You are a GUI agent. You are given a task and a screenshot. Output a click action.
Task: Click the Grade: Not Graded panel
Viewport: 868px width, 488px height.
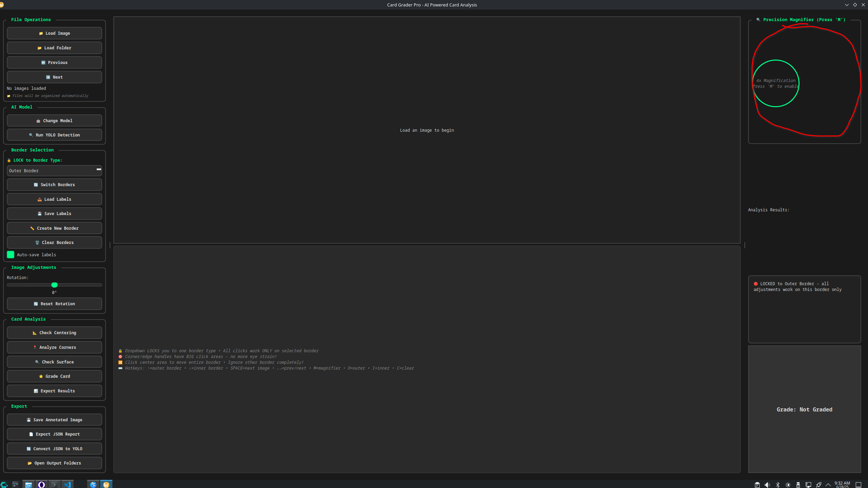(804, 409)
